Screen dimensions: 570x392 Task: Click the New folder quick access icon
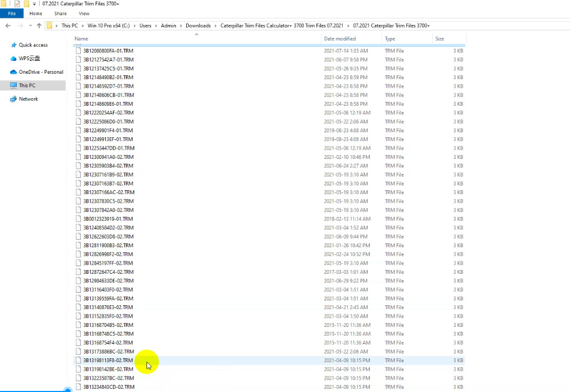point(26,4)
